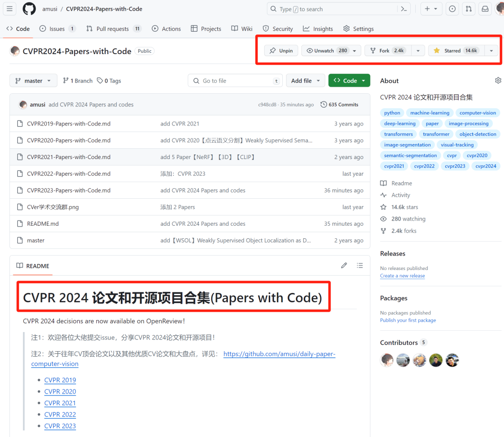The width and height of the screenshot is (504, 437).
Task: Click the Starred star button
Action: pyautogui.click(x=456, y=50)
